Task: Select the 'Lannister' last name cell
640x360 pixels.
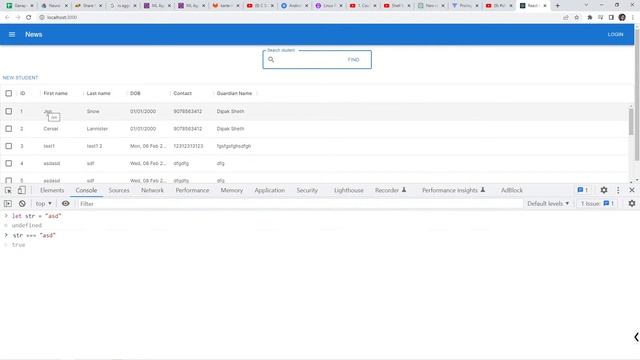Action: 97,129
